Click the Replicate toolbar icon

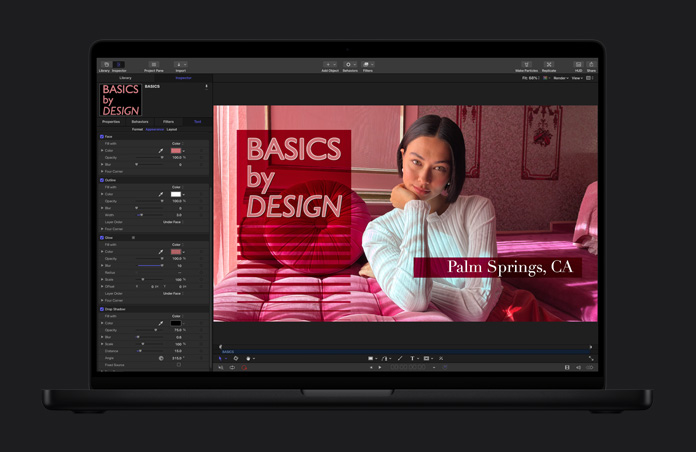[x=549, y=66]
